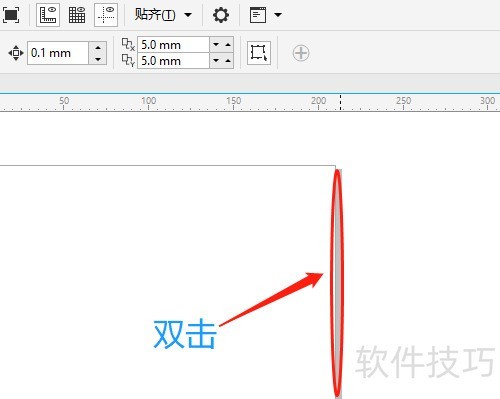Increase the X duplicate distance value
The image size is (500, 399).
click(x=228, y=44)
